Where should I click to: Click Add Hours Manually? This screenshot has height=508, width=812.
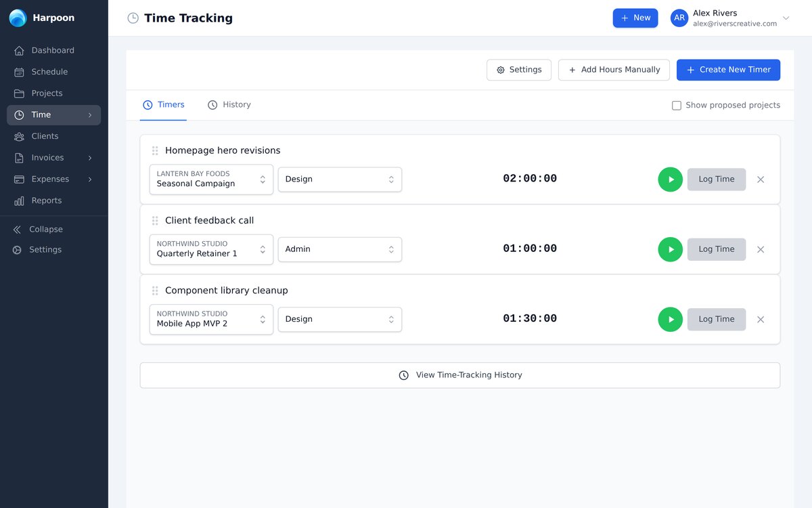click(614, 70)
